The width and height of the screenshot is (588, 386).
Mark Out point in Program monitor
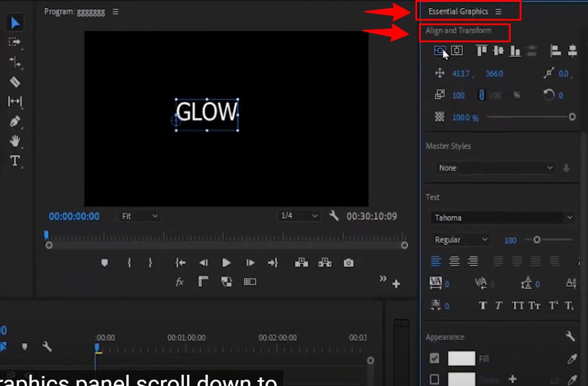[x=151, y=263]
